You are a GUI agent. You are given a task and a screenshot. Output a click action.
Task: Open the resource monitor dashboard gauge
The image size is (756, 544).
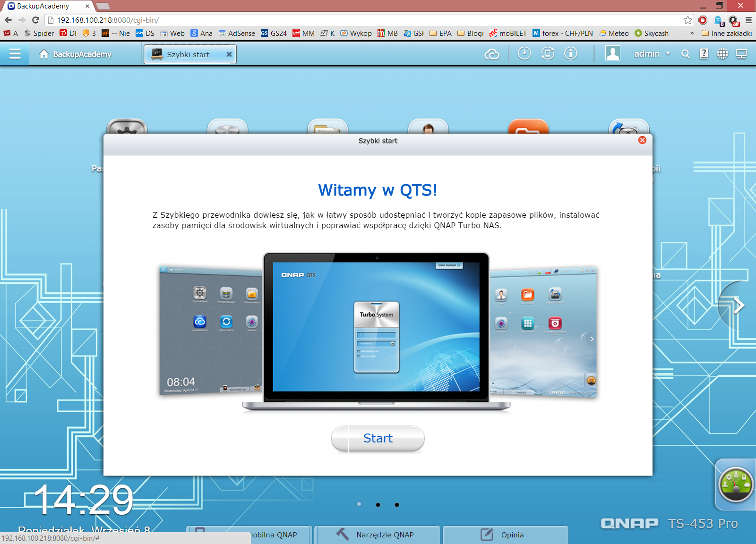point(736,484)
